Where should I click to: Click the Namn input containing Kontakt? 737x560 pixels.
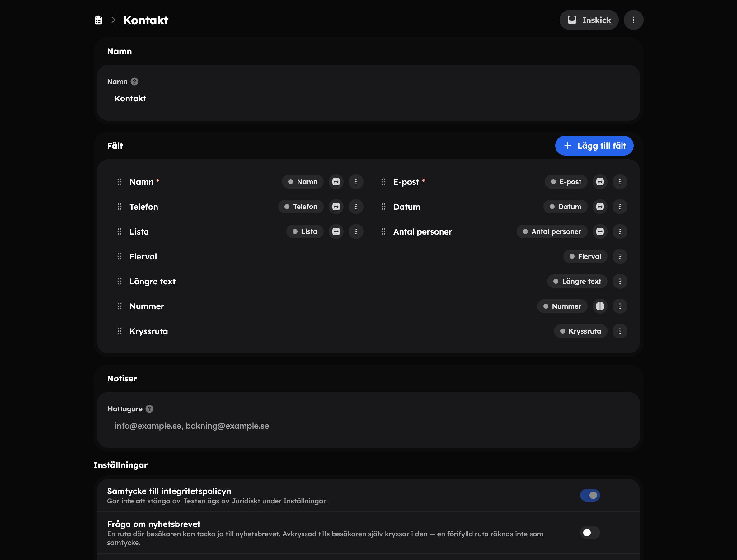point(368,99)
